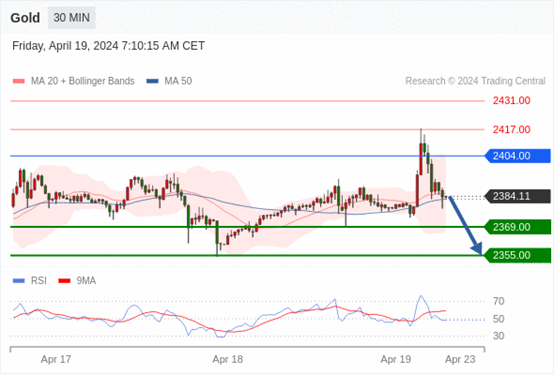
Task: Click the 9MA red legend swatch
Action: point(64,281)
